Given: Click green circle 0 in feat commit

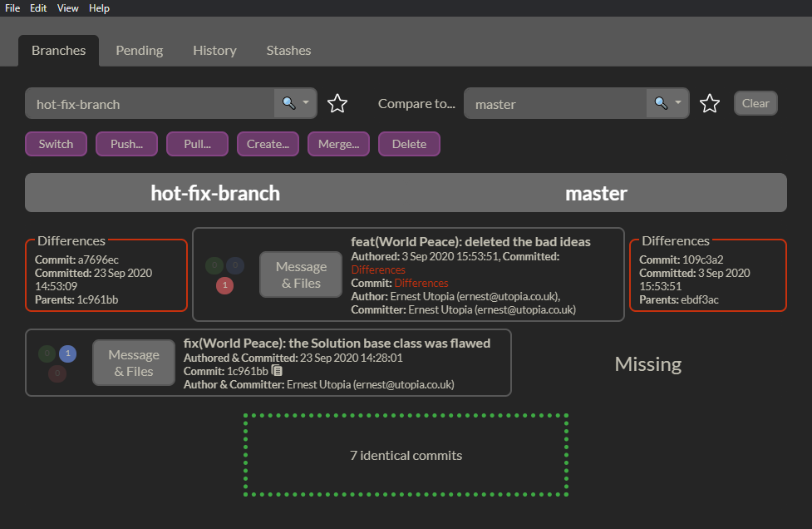Looking at the screenshot, I should point(214,265).
